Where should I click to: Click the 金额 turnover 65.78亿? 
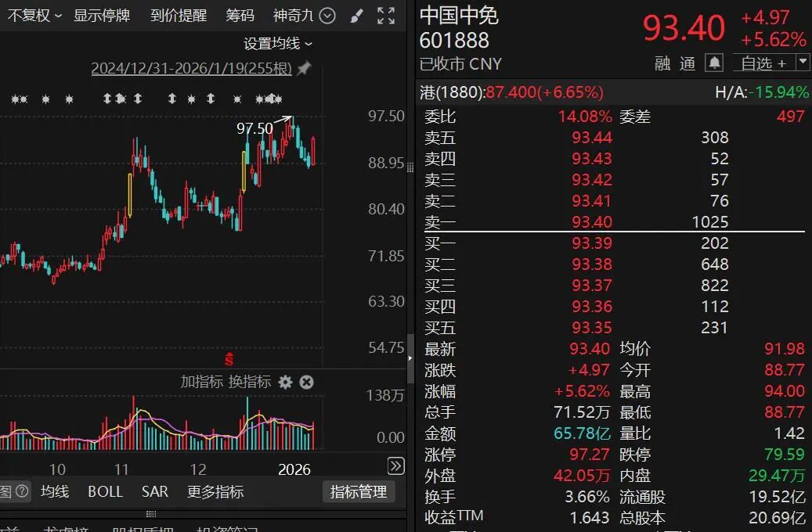pos(582,433)
